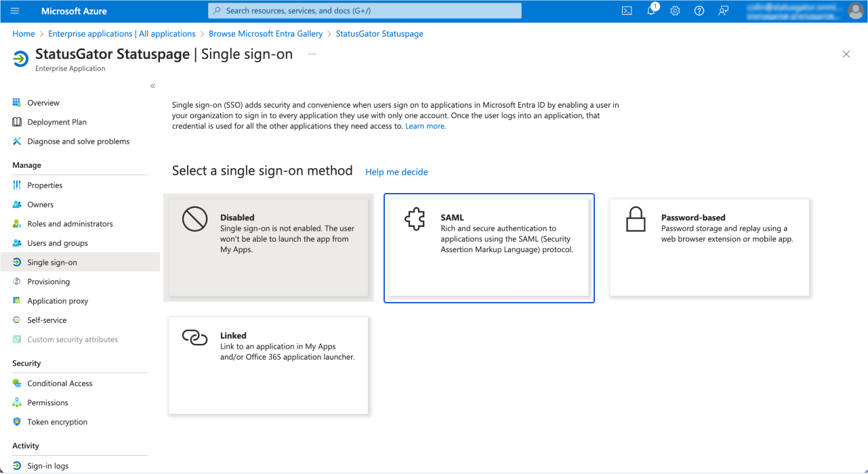Open Cloud Shell from the top bar
The width and height of the screenshot is (868, 474).
627,11
